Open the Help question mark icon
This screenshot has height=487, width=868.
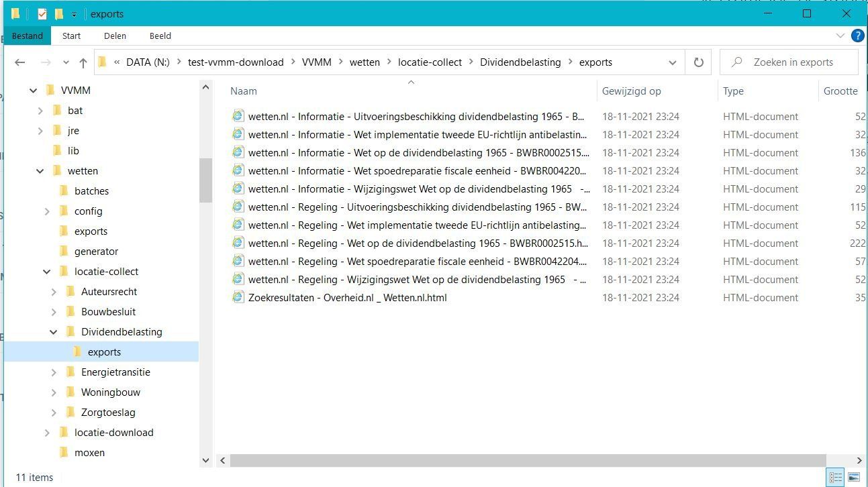coord(857,36)
